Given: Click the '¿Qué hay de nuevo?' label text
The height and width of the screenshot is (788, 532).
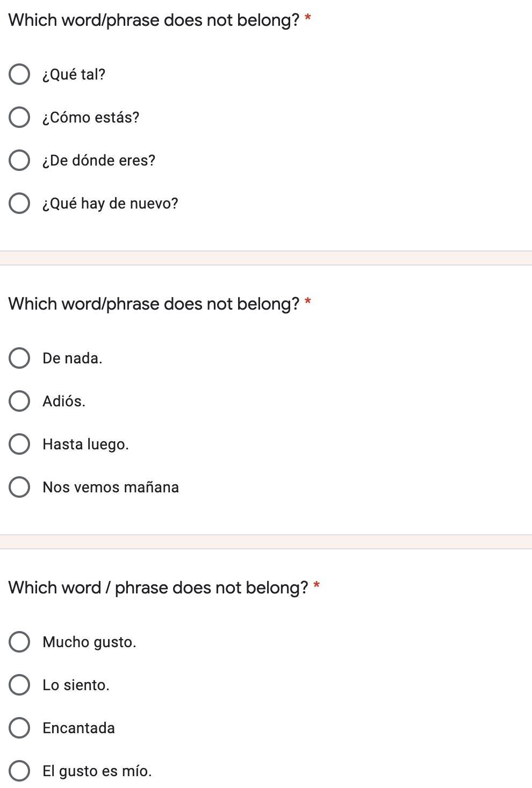Looking at the screenshot, I should point(110,204).
